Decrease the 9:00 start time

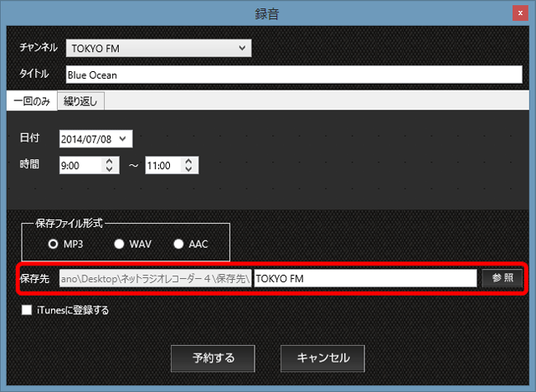pyautogui.click(x=109, y=169)
